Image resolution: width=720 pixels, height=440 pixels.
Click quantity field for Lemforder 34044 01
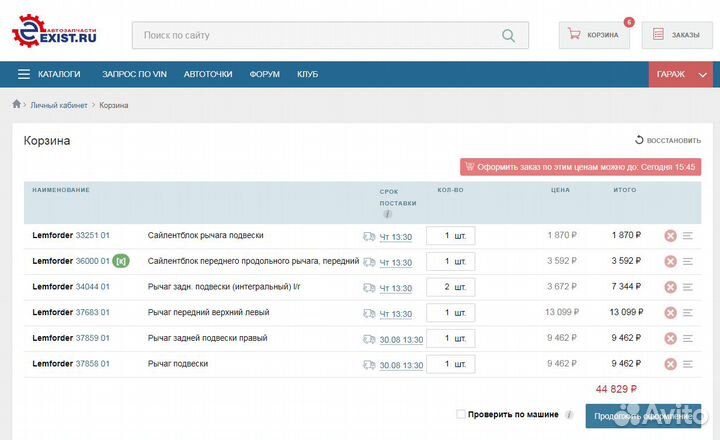pos(450,287)
